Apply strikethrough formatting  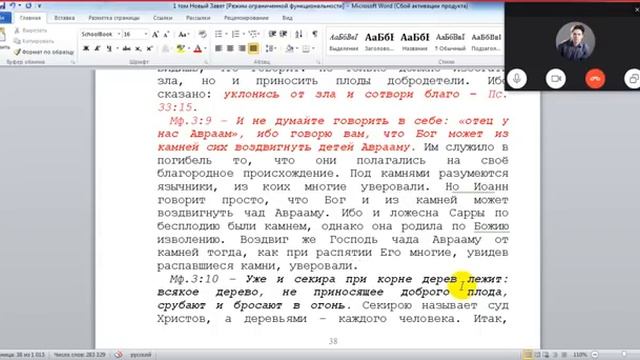click(x=127, y=49)
